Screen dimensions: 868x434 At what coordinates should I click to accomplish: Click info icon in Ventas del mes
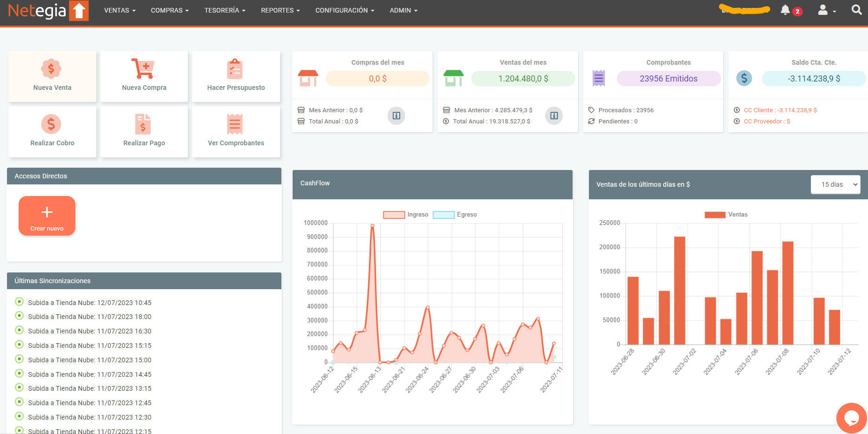point(554,115)
